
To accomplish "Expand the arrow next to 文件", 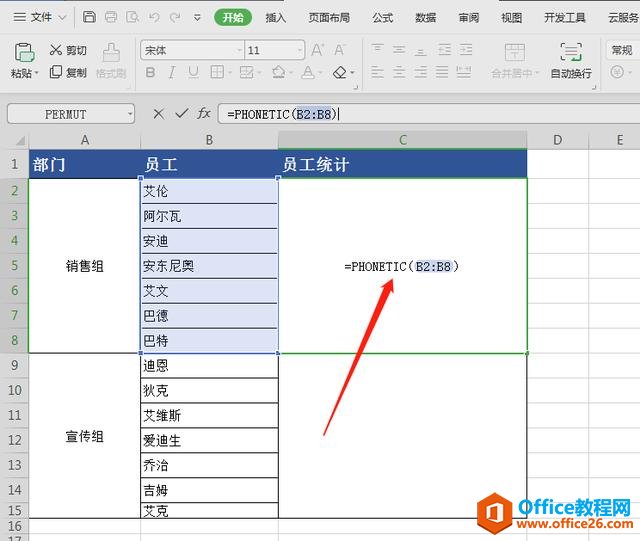I will pos(62,18).
